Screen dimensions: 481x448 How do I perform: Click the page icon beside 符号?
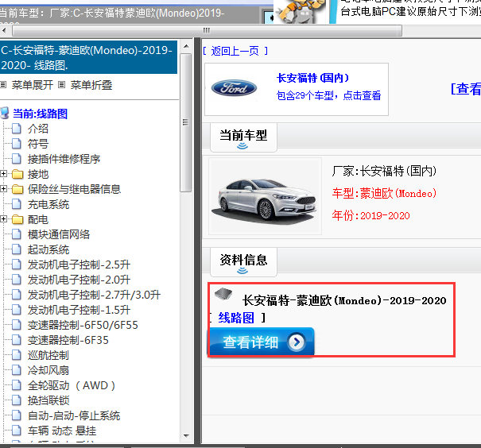point(17,144)
